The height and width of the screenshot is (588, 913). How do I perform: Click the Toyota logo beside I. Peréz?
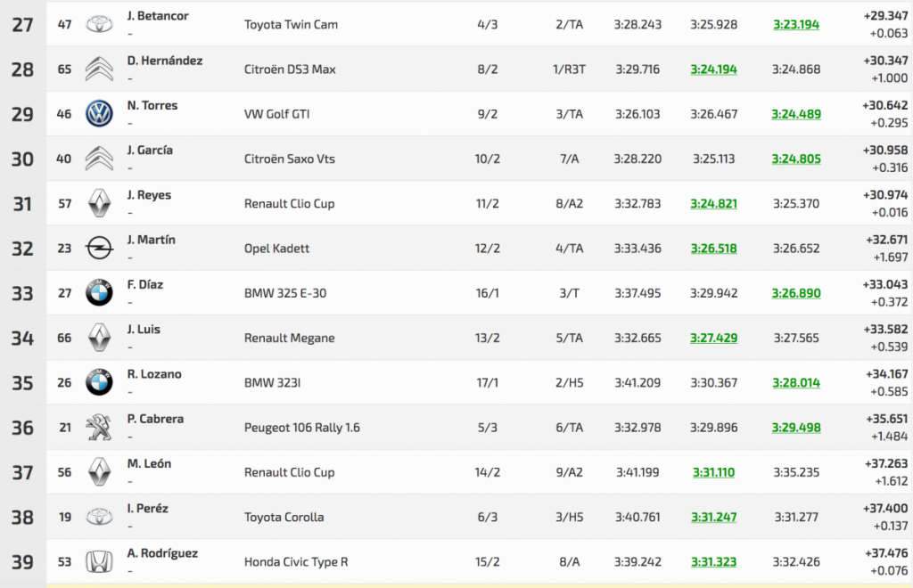click(99, 517)
